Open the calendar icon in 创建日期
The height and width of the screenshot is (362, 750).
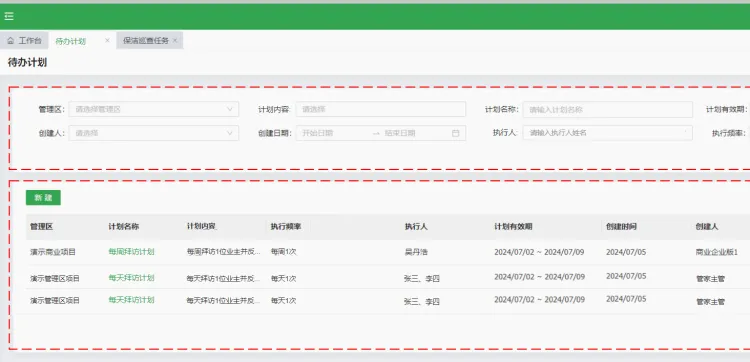(x=455, y=133)
